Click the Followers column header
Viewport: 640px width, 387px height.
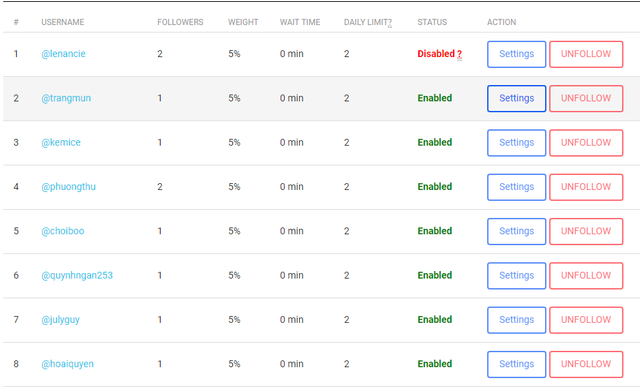[180, 22]
